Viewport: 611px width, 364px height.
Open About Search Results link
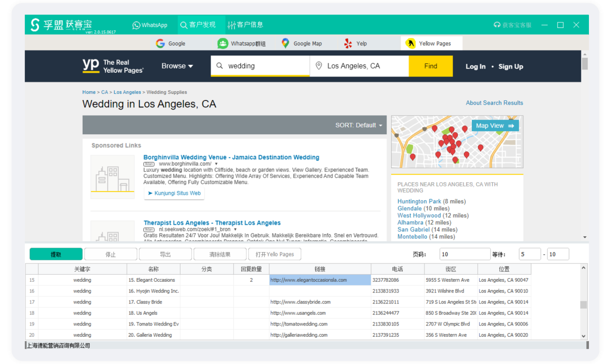(x=494, y=103)
